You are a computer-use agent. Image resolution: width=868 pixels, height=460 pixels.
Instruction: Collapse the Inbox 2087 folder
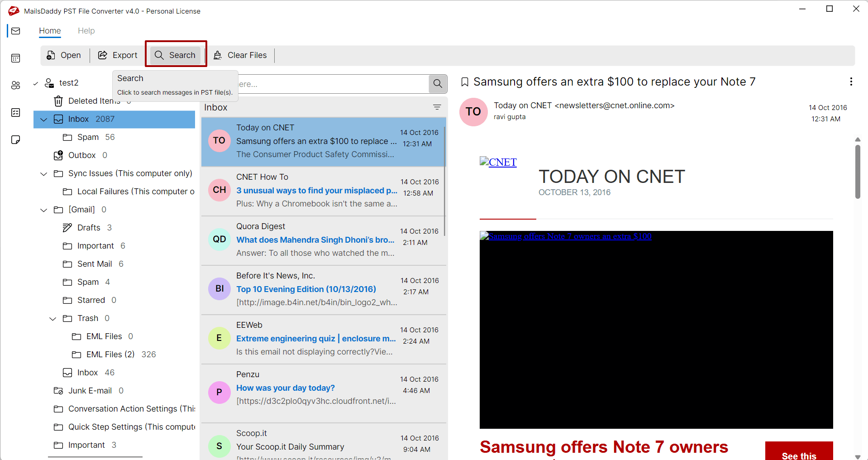click(x=44, y=120)
